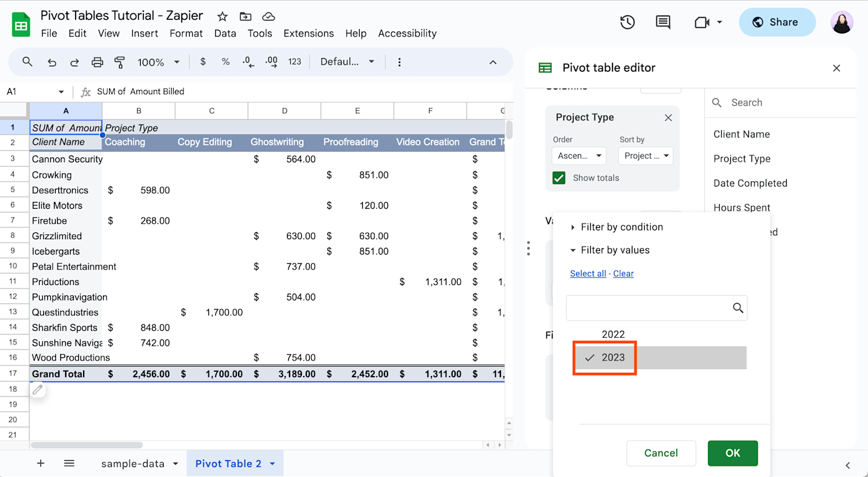Open the File menu

click(49, 33)
